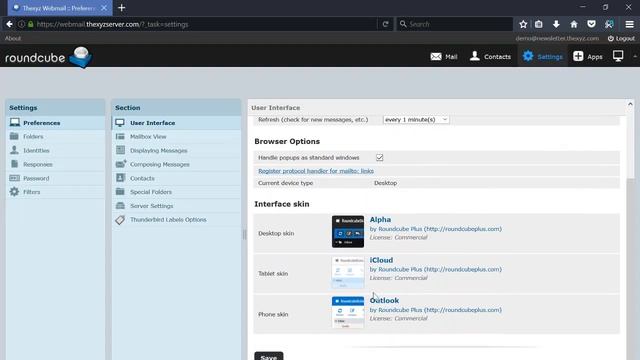Select the Alpha desktop skin thumbnail

coord(348,231)
